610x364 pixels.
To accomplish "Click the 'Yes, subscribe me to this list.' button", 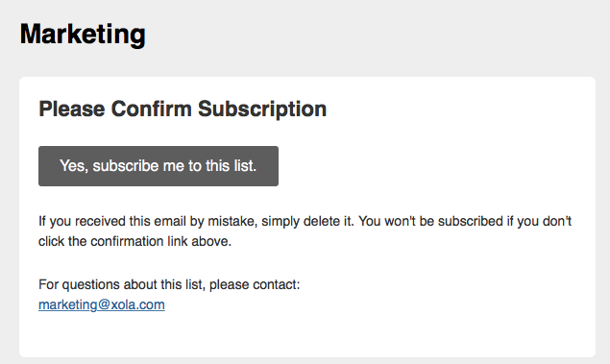I will [x=159, y=166].
